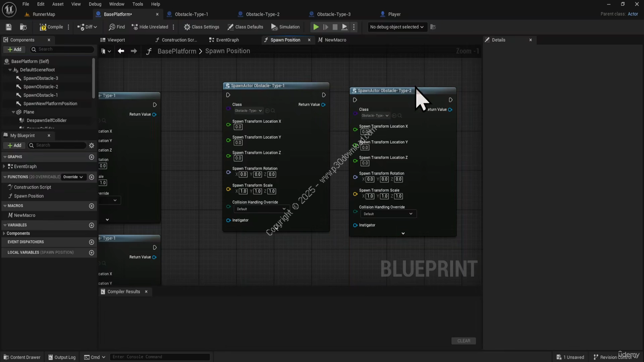
Task: Add a new event dispatcher plus icon
Action: tap(92, 242)
